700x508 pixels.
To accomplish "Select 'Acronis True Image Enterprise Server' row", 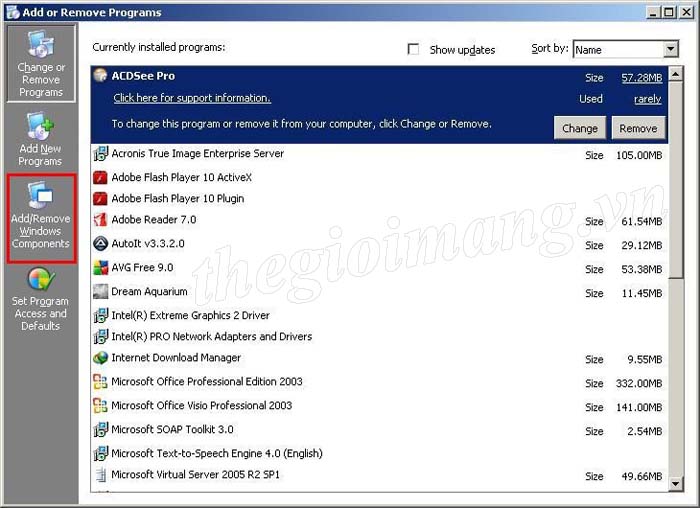I will (x=379, y=154).
